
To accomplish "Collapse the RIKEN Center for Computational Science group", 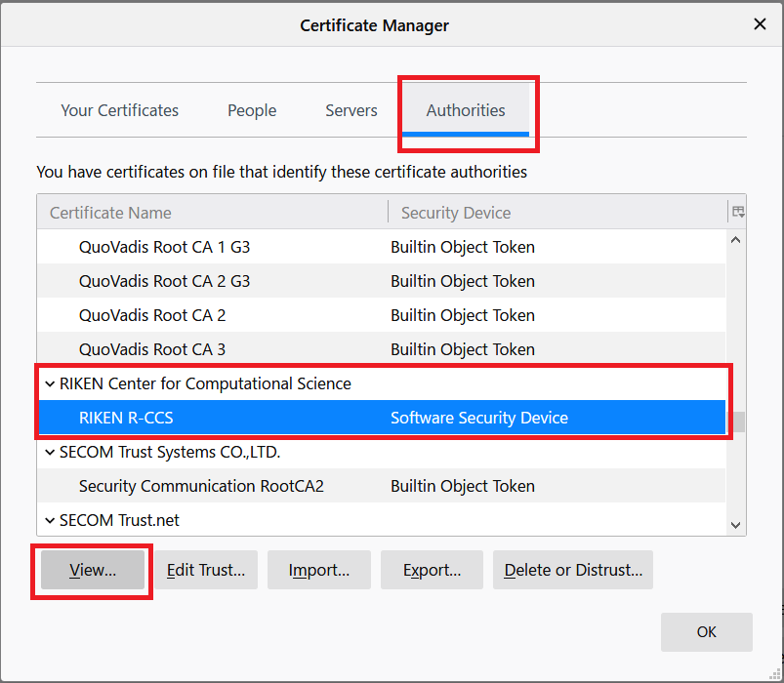I will click(50, 383).
